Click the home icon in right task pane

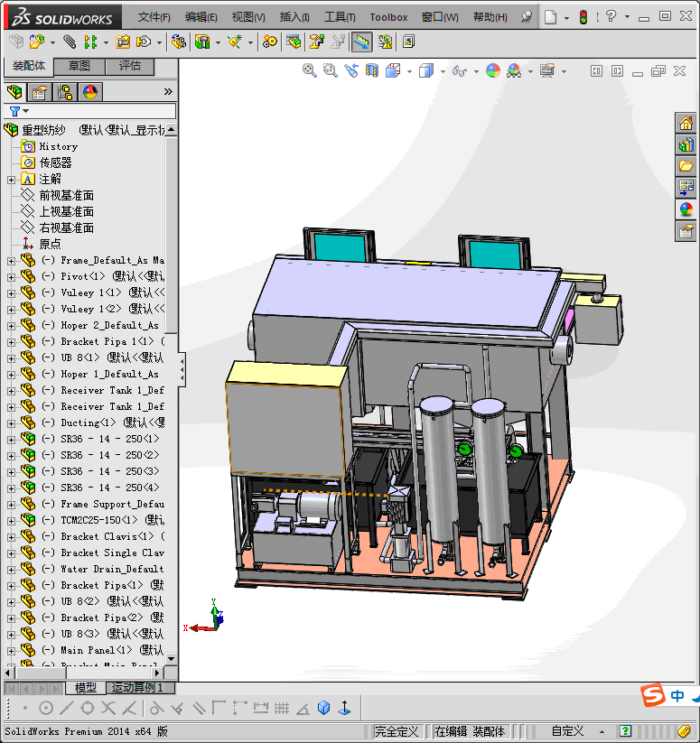[x=686, y=124]
